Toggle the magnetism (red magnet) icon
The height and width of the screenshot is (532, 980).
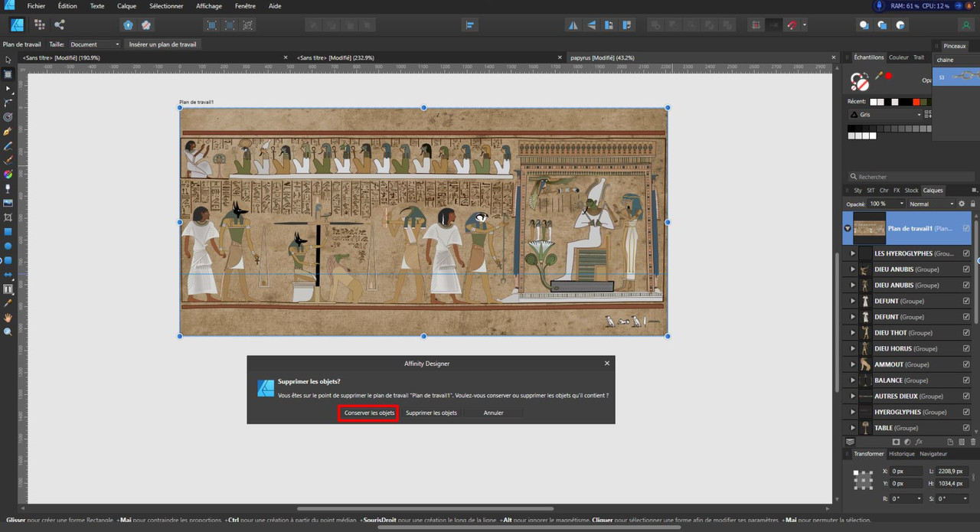coord(792,25)
